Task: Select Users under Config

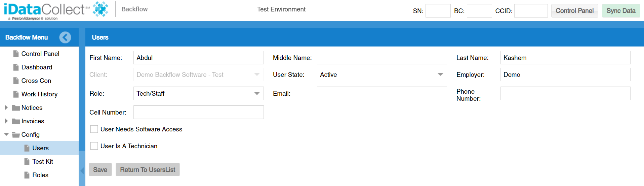Action: coord(40,148)
